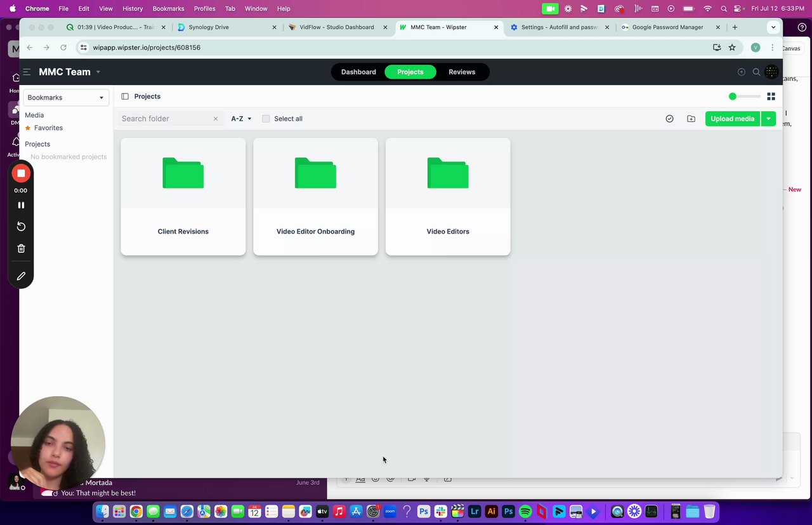Open the A-Z sort dropdown
The width and height of the screenshot is (812, 525).
(241, 119)
